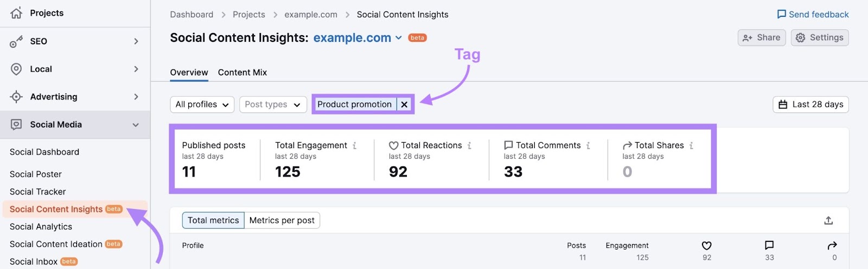Click the Projects home icon
Viewport: 868px width, 269px height.
click(16, 13)
